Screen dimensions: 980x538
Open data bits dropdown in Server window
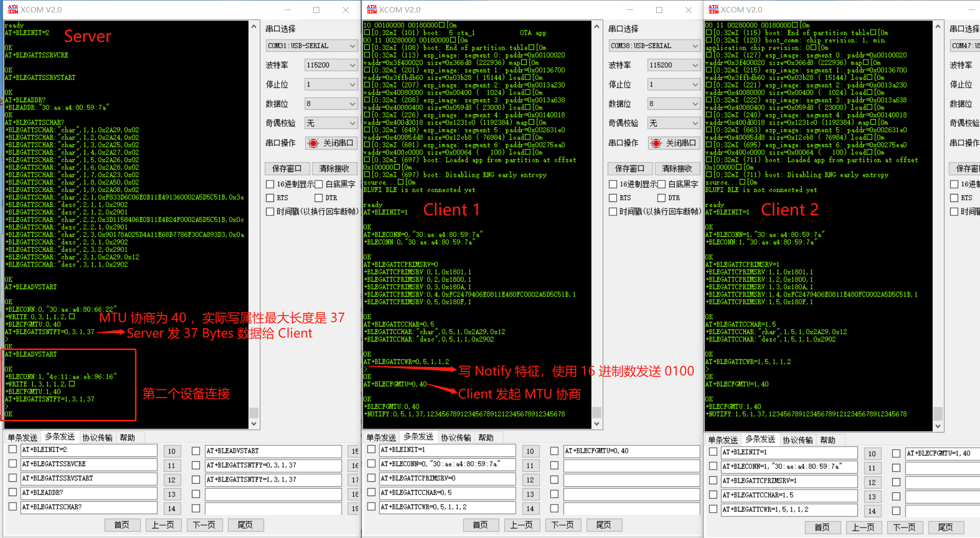(x=331, y=104)
